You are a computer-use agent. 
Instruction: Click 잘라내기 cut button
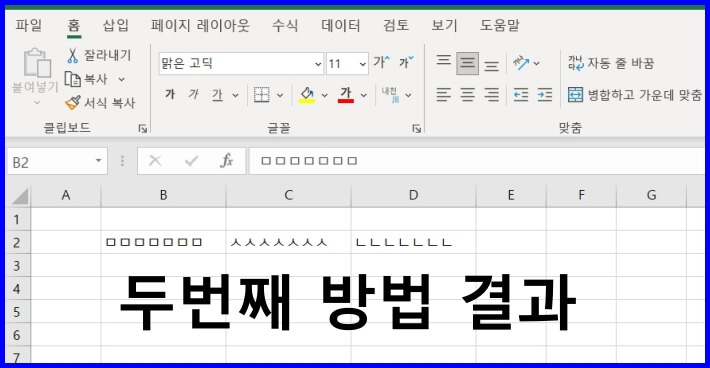click(99, 55)
